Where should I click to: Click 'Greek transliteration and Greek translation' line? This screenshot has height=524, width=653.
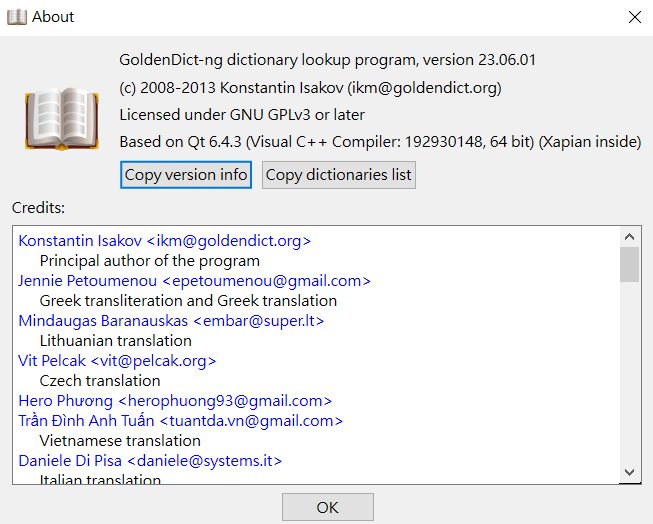[x=188, y=301]
